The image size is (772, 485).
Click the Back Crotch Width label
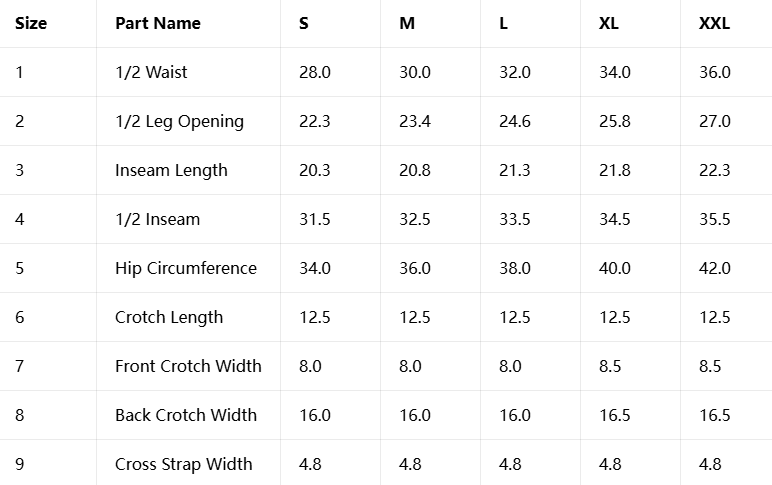[x=186, y=415]
